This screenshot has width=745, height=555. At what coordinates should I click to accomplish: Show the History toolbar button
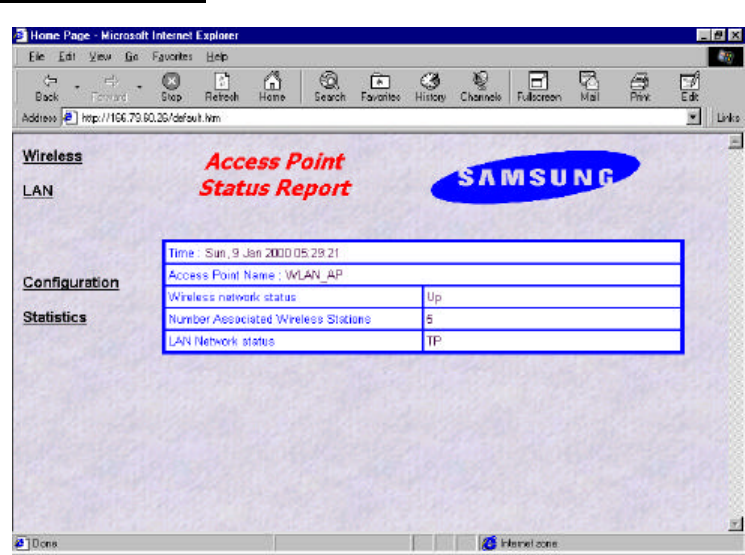tap(430, 88)
